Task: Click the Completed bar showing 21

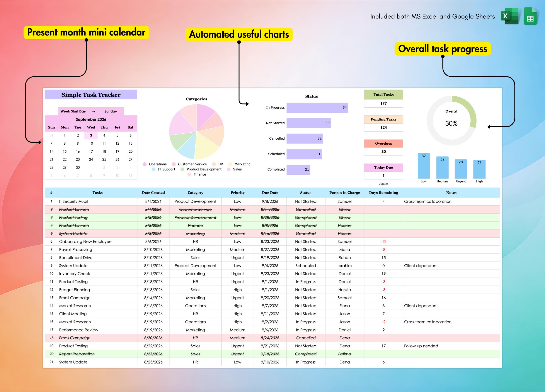Action: (x=298, y=169)
